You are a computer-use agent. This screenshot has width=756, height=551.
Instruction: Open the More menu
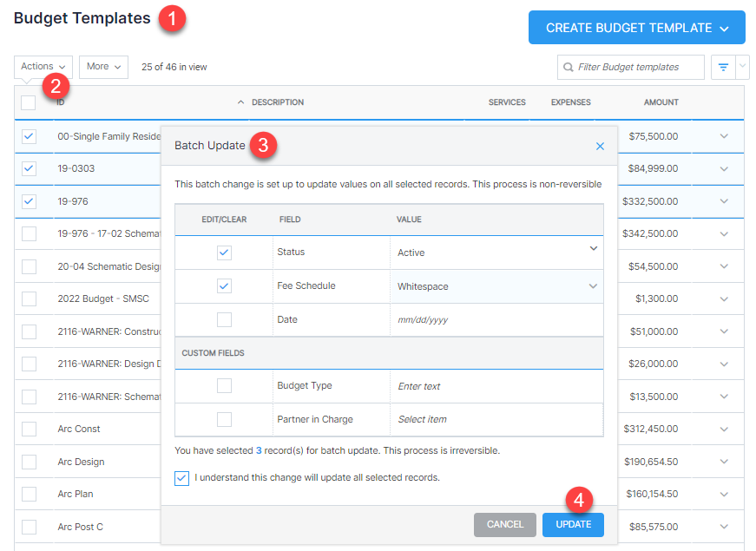click(x=103, y=67)
